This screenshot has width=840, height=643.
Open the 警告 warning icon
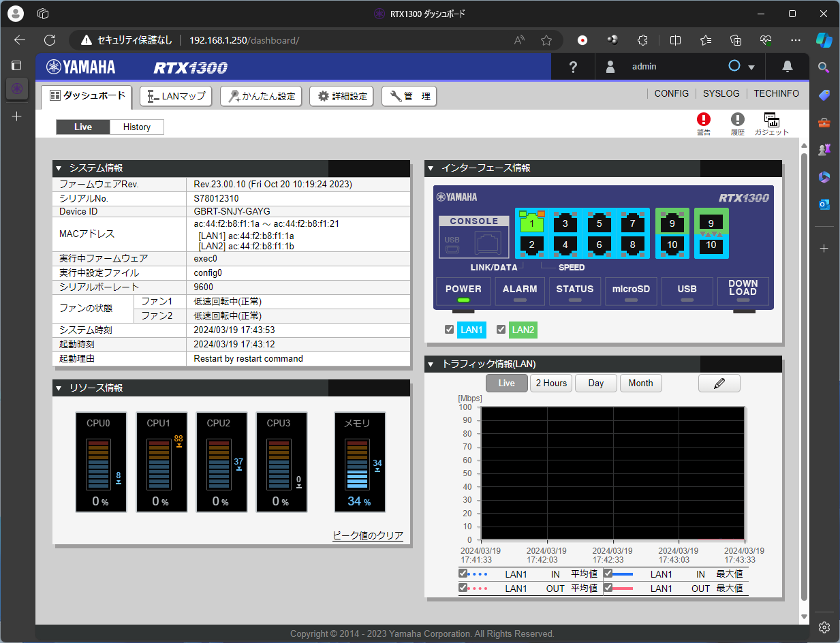[x=704, y=124]
